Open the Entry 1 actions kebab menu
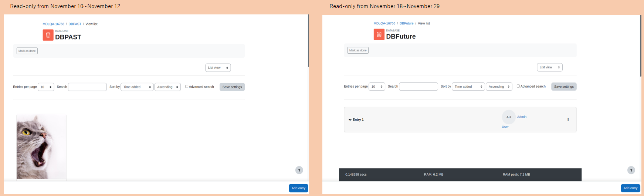The image size is (644, 196). click(x=568, y=119)
